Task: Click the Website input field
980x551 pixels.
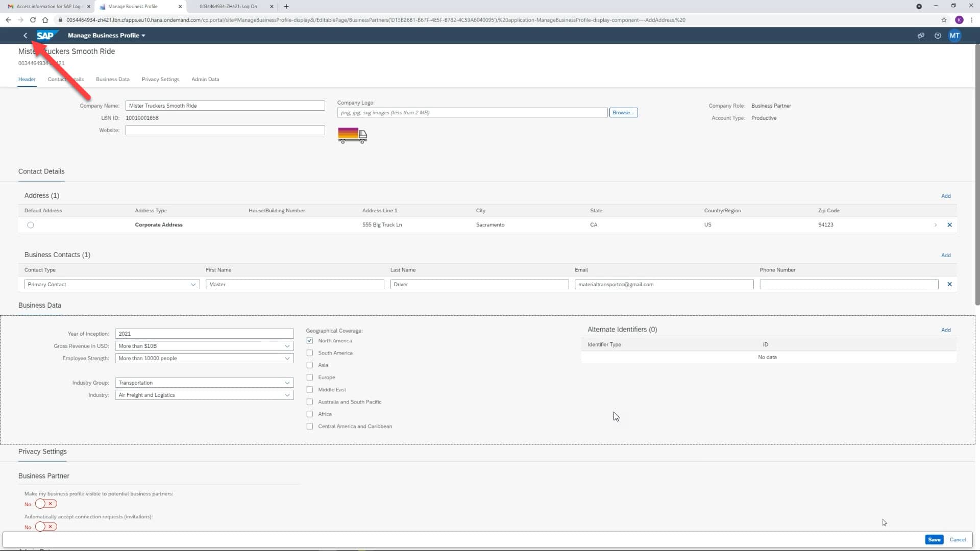Action: 225,130
